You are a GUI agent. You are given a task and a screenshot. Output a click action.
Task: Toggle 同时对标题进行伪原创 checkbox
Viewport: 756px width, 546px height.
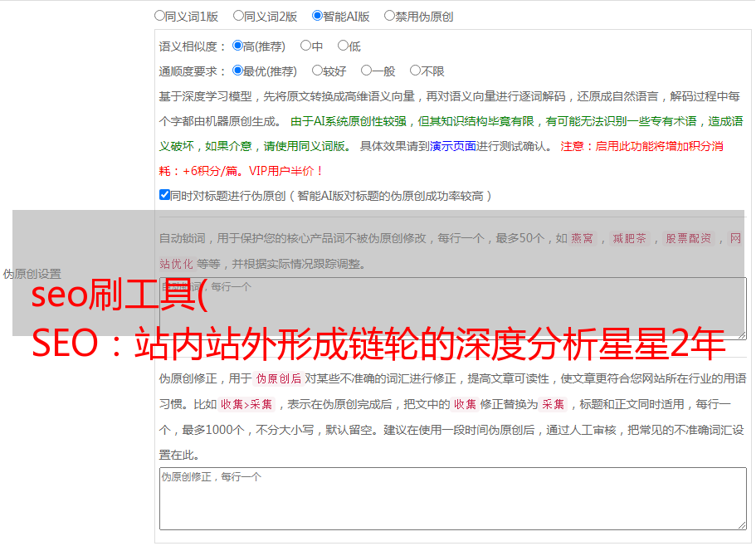coord(164,195)
